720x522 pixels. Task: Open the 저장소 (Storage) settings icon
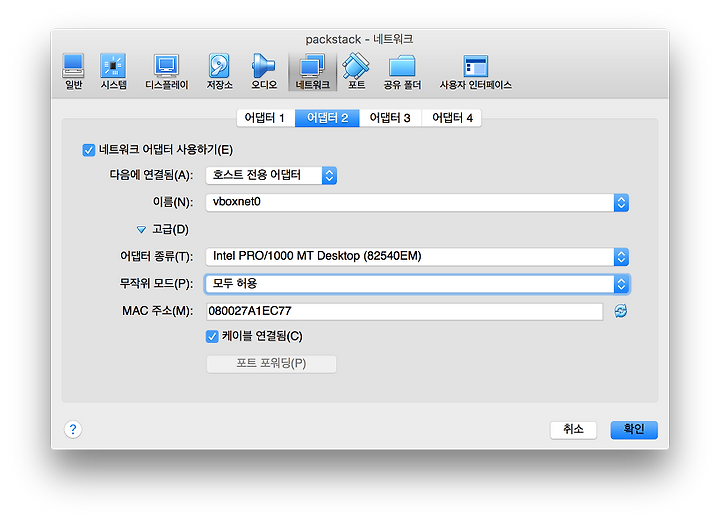219,72
